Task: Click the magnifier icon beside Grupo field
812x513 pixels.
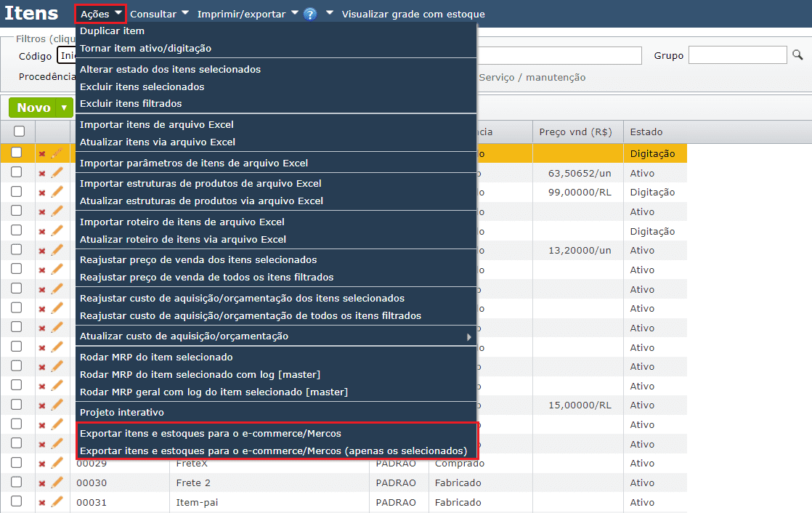Action: pos(797,55)
